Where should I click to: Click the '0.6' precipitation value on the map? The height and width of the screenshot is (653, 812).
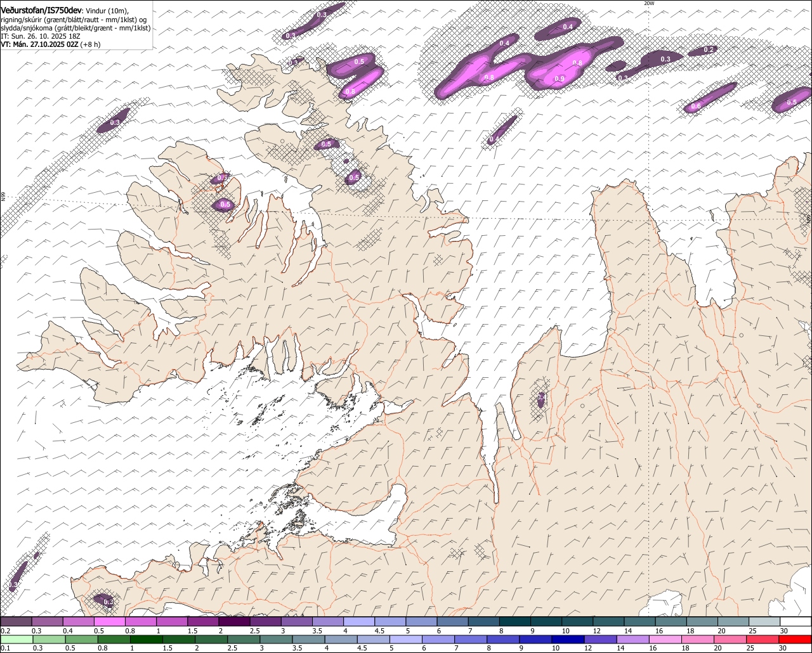[696, 107]
